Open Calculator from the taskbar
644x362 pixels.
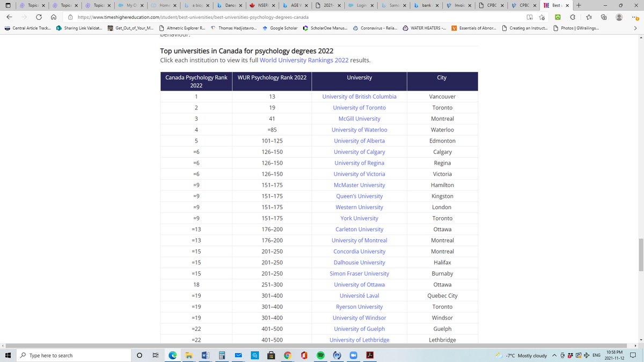coord(222,355)
